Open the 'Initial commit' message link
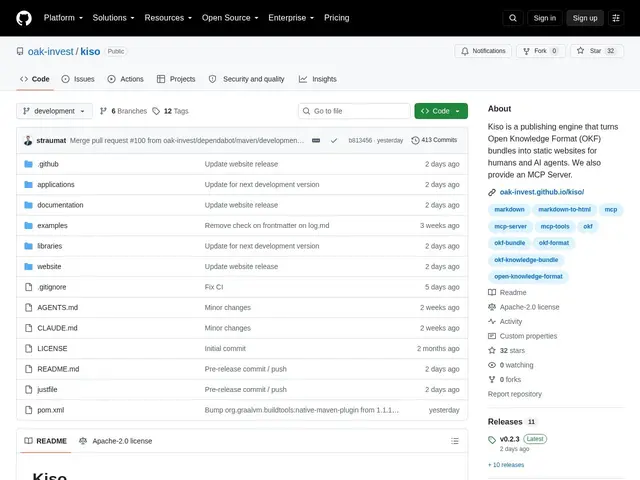640x480 pixels. point(225,349)
